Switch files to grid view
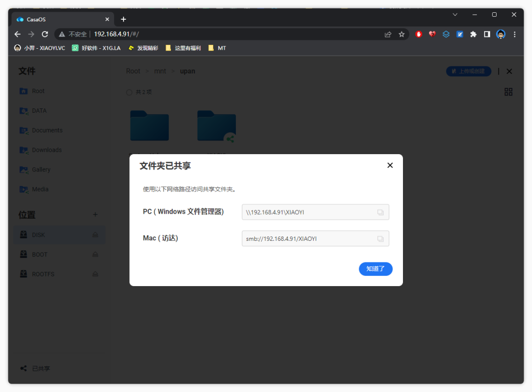532x392 pixels. pos(508,92)
